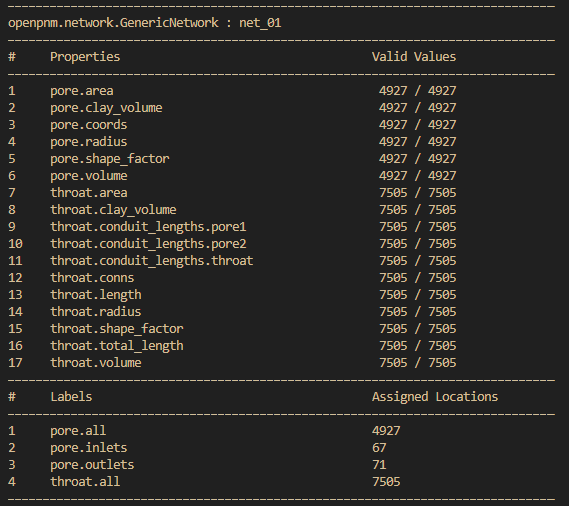
Task: Select the 'throat.radius' property name
Action: [x=96, y=312]
